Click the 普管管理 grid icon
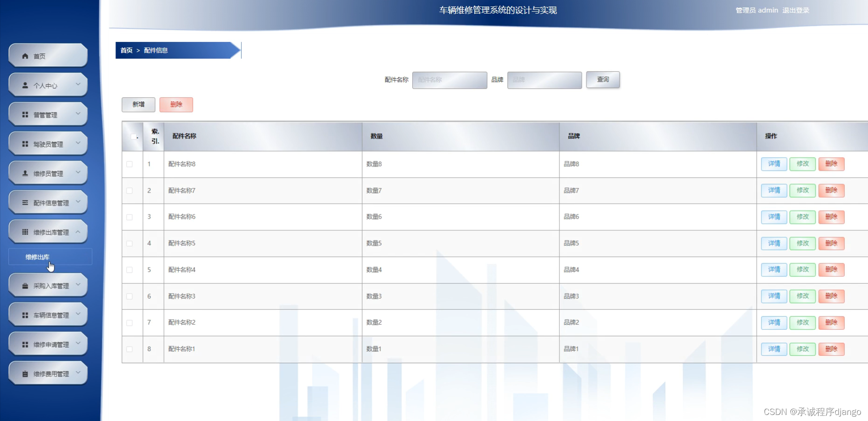The width and height of the screenshot is (868, 421). pos(25,114)
